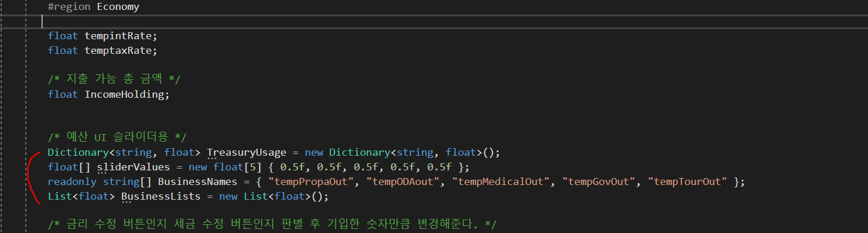The image size is (868, 233).
Task: Click the 'new List<float>()' constructor call
Action: click(x=271, y=197)
